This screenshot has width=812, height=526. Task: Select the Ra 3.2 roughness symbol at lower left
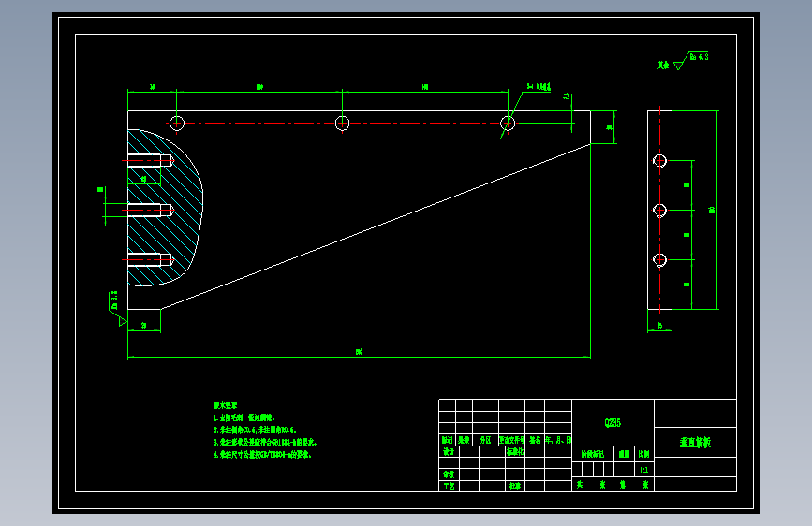(118, 309)
